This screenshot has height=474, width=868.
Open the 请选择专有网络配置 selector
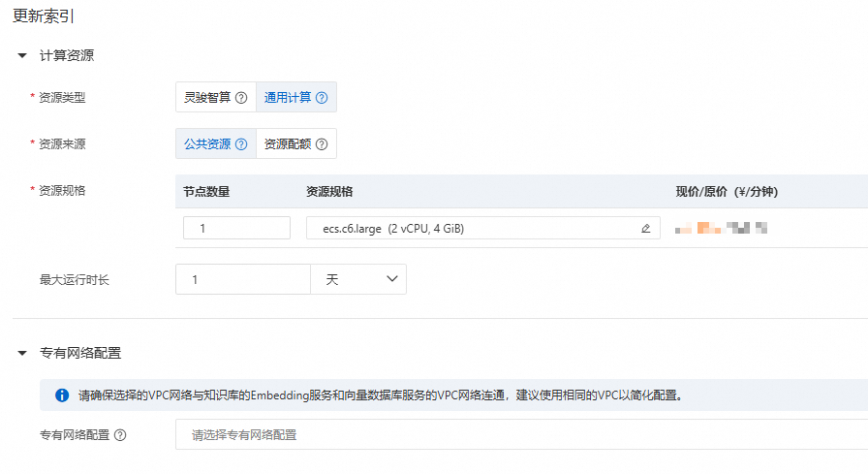tap(521, 434)
